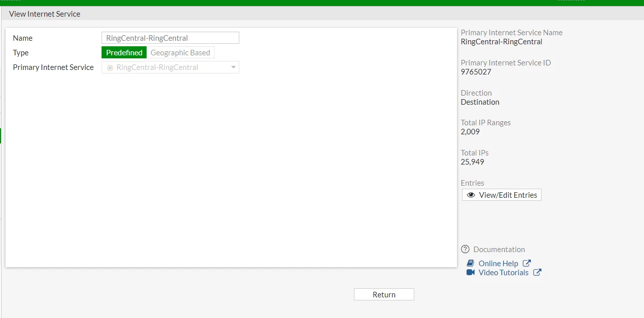Click the Primary Internet Service ID value 9765027

pyautogui.click(x=476, y=72)
